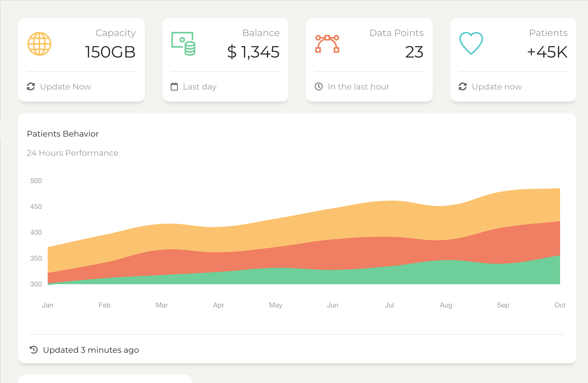Click history icon near Updated 3 minutes ago
The image size is (588, 383).
[x=34, y=350]
